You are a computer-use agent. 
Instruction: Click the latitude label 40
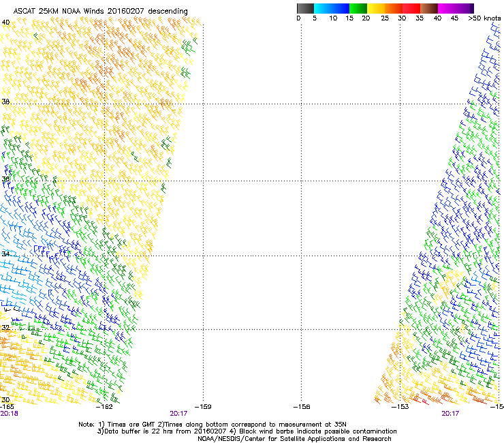5,22
